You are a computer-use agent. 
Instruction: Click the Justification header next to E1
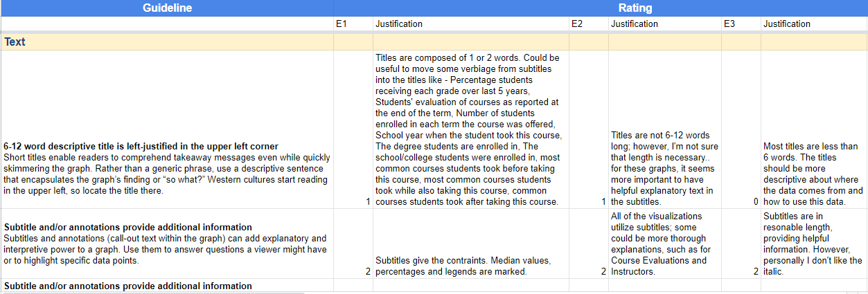point(470,24)
